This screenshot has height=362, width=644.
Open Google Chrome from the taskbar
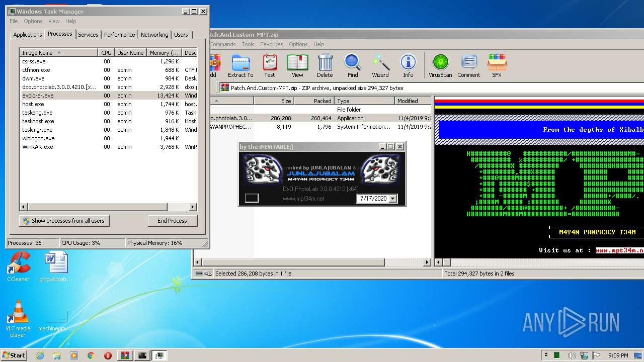91,355
